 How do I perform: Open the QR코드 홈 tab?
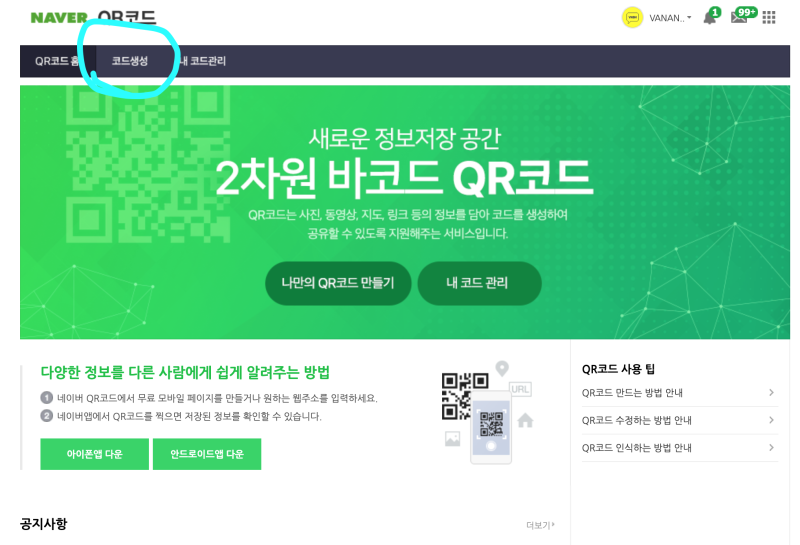[57, 61]
